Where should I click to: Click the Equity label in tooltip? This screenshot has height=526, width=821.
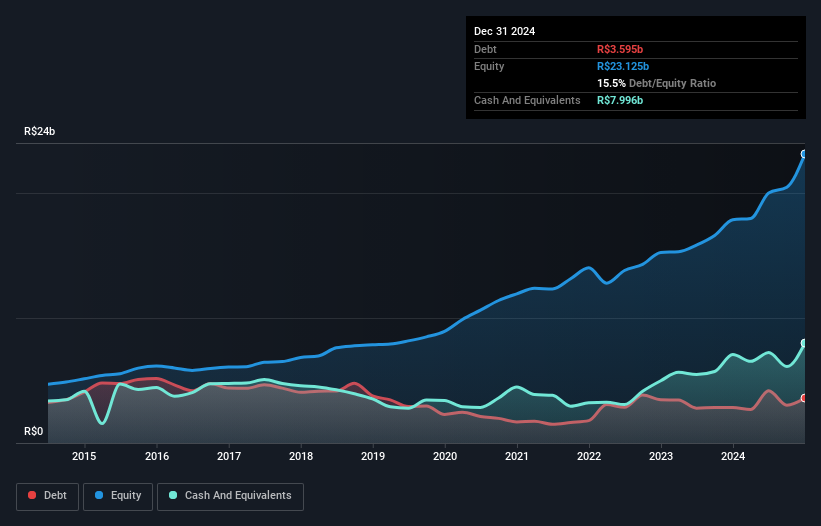[x=489, y=66]
